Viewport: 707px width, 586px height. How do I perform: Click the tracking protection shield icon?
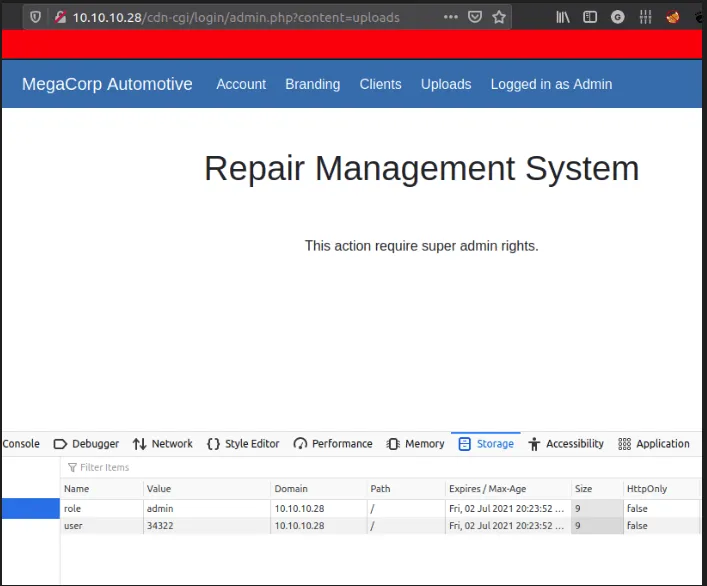tap(36, 17)
